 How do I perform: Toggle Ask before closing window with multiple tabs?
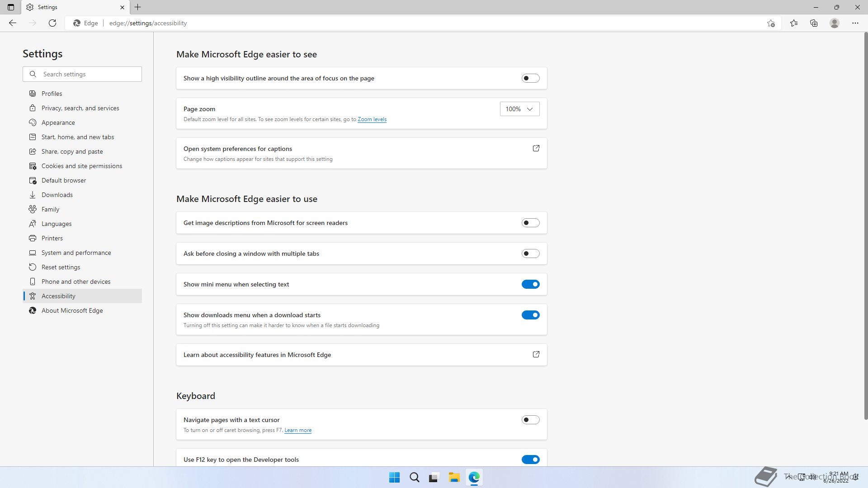tap(530, 253)
